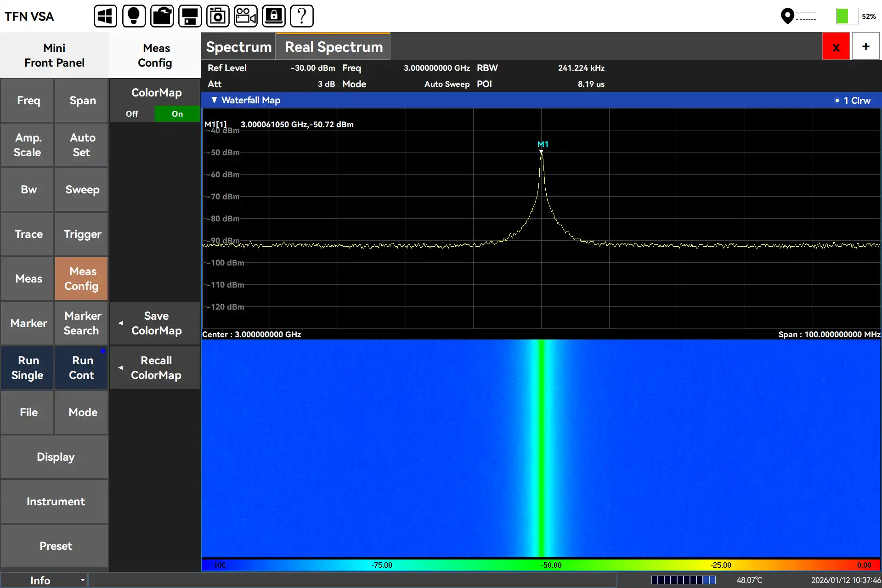Click the Preset button

(55, 546)
